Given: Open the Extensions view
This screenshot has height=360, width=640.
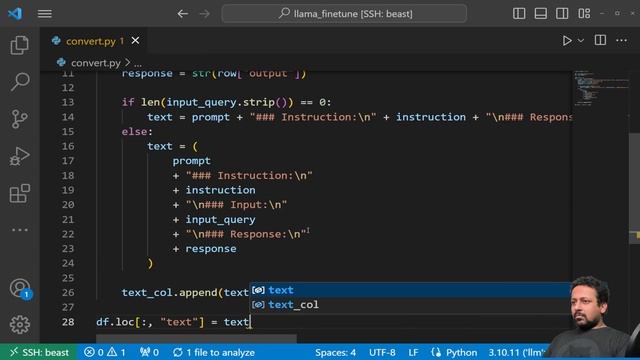Looking at the screenshot, I should 20,193.
